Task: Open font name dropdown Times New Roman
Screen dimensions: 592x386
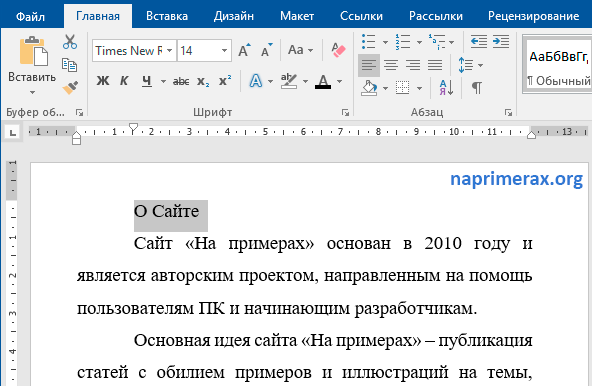Action: point(170,50)
